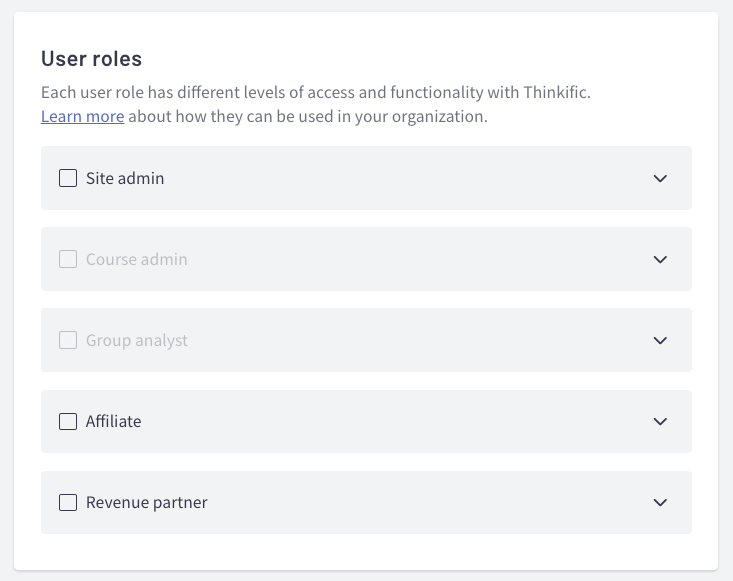This screenshot has width=733, height=581.
Task: Select the Affiliate label text
Action: tap(114, 421)
